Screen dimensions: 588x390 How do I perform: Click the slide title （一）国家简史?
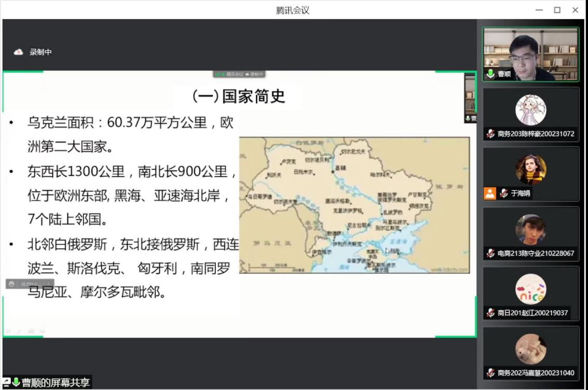coord(238,96)
